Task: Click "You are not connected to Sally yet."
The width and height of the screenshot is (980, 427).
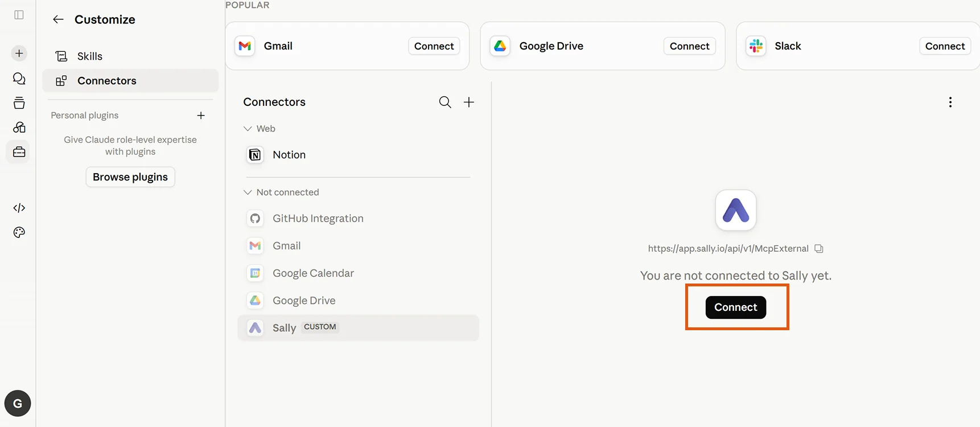Action: 736,276
